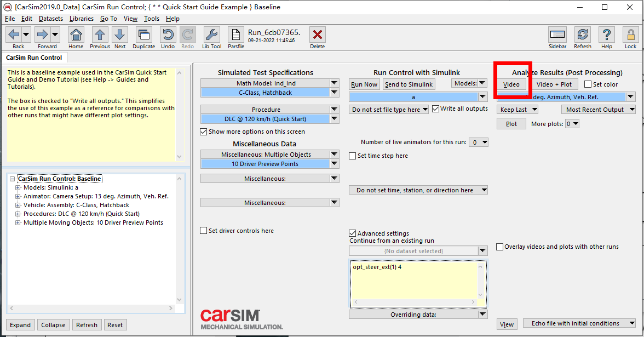Enable Set time step here checkbox
Screen dimensions: 644x337
(353, 156)
